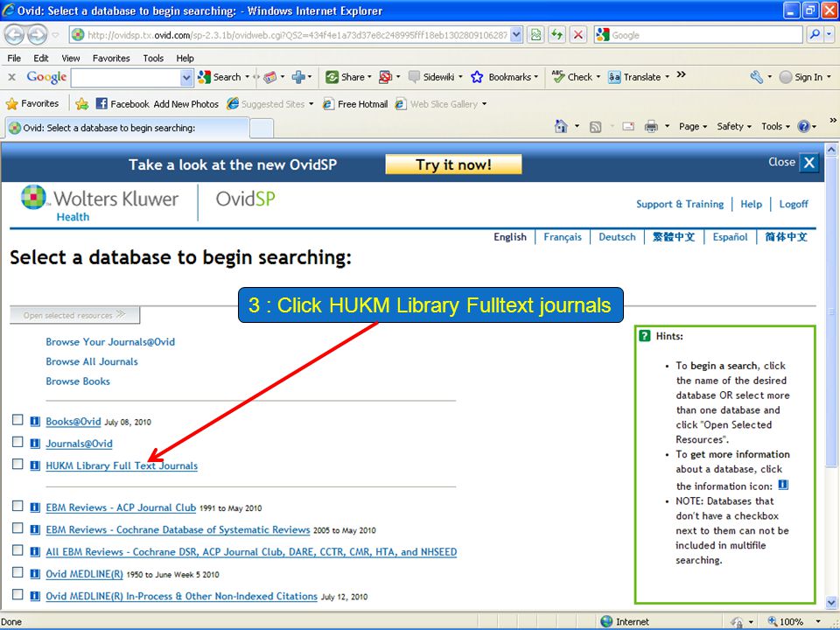Click the Translate toolbar icon
Screen dimensions: 840x630
point(614,77)
